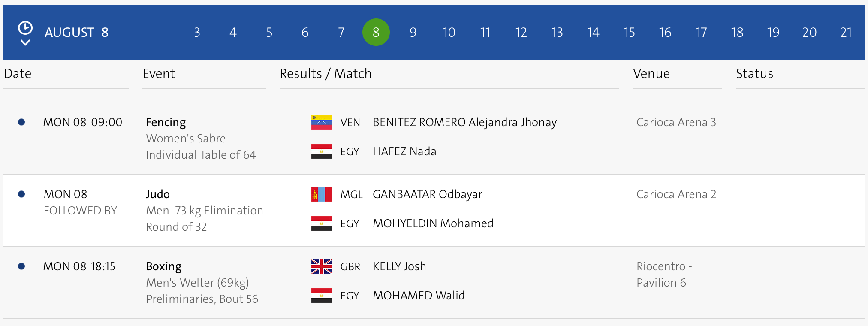Open the Judo event link
868x326 pixels.
[158, 194]
